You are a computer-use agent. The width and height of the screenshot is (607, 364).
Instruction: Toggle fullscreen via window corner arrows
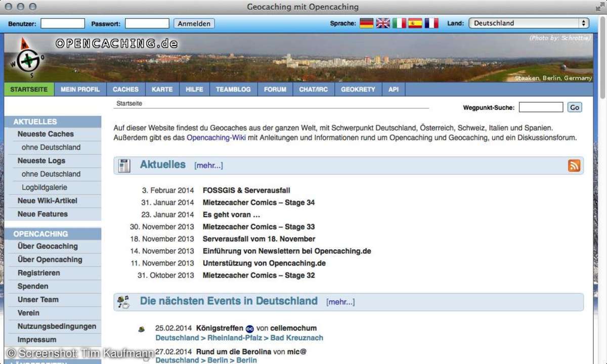tap(600, 7)
